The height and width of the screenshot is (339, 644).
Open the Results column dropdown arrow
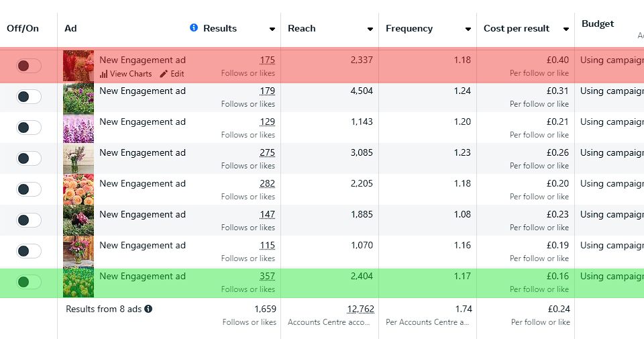point(272,29)
